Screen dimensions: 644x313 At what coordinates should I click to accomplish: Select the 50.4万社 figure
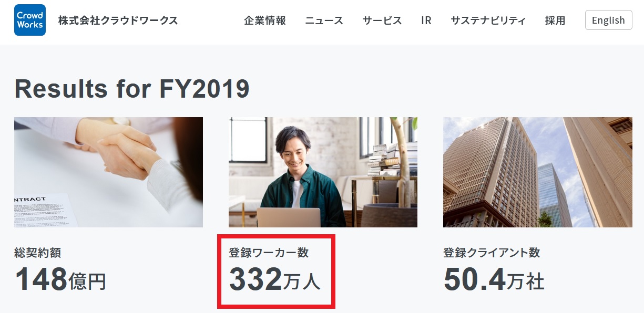(x=494, y=279)
